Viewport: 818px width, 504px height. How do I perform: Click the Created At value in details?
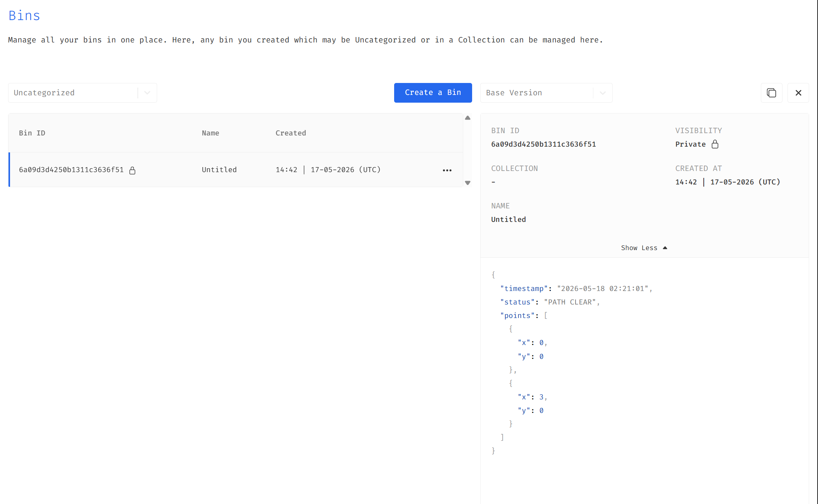[x=728, y=182]
